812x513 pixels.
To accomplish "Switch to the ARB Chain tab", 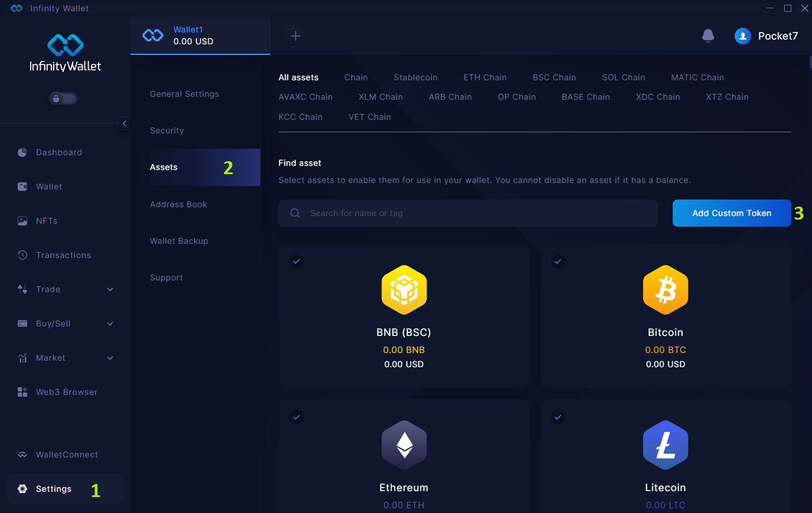I will pyautogui.click(x=450, y=97).
